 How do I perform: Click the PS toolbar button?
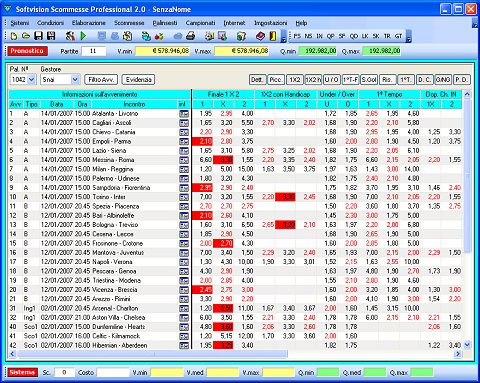click(297, 36)
